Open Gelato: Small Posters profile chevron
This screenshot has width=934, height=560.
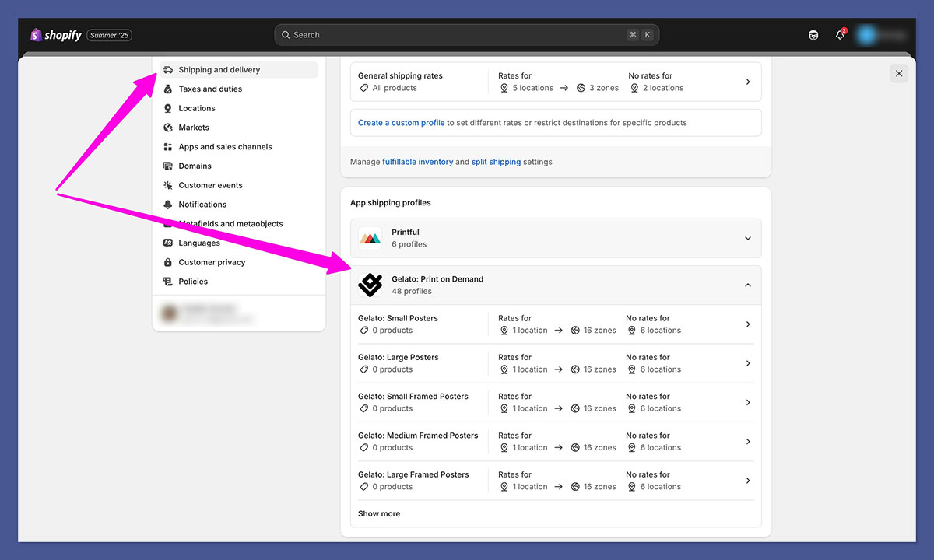[748, 324]
